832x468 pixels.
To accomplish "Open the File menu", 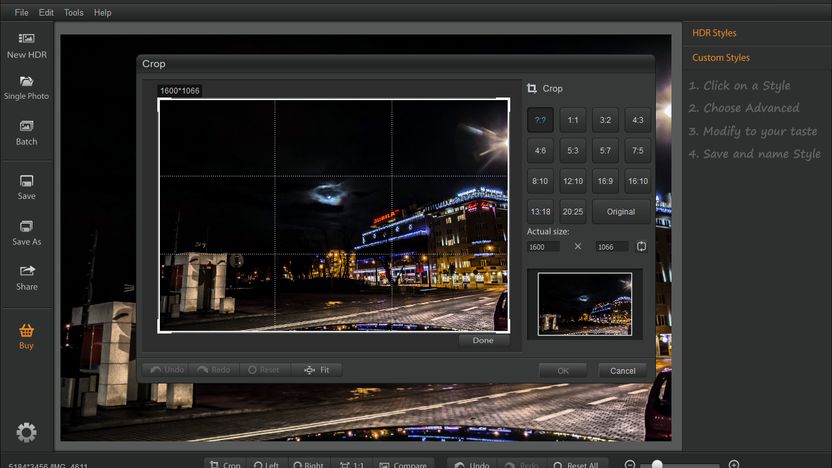I will click(21, 12).
